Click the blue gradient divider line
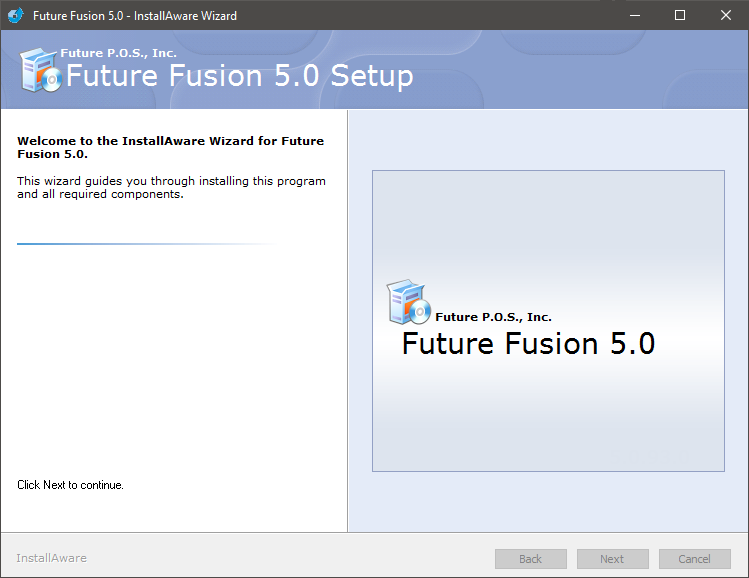This screenshot has height=578, width=749. 147,244
